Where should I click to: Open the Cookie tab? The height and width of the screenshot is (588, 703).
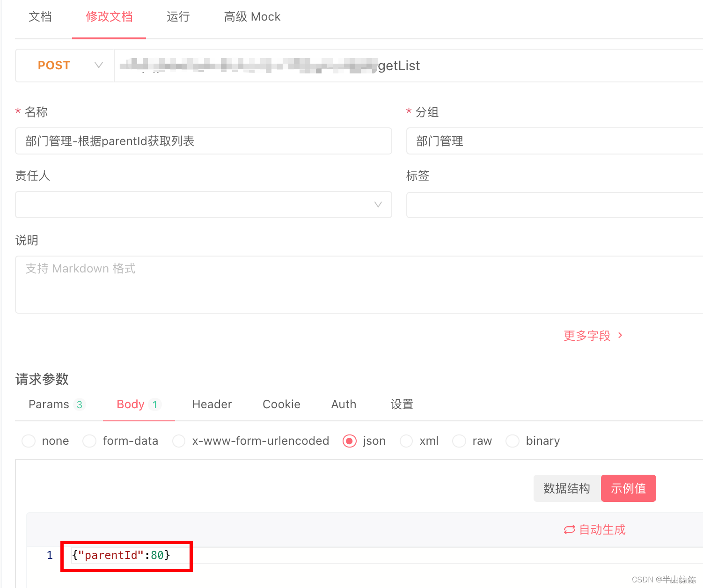[281, 404]
